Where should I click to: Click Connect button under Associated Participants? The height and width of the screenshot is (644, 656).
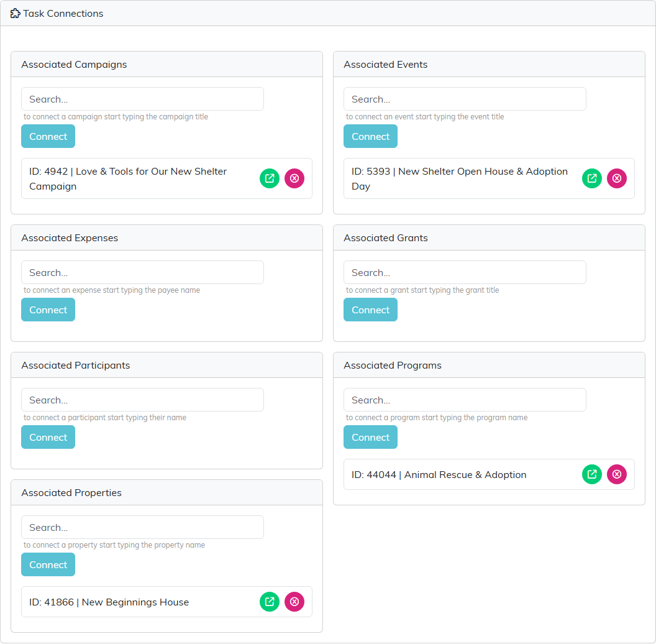48,437
